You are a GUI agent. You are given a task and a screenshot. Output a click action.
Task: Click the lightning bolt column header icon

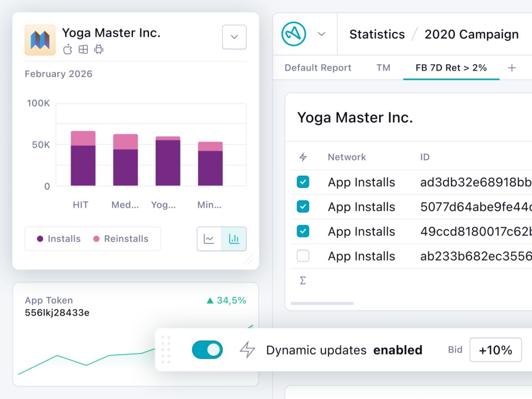pos(303,157)
